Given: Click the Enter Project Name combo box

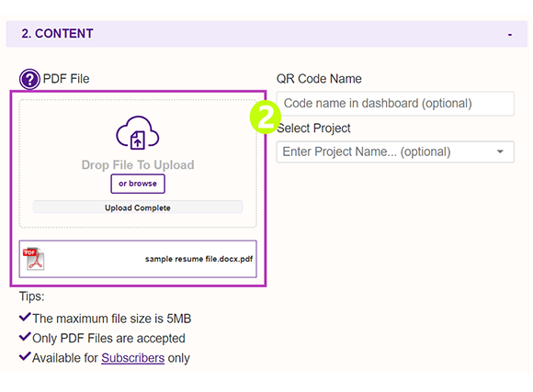Looking at the screenshot, I should pyautogui.click(x=395, y=151).
